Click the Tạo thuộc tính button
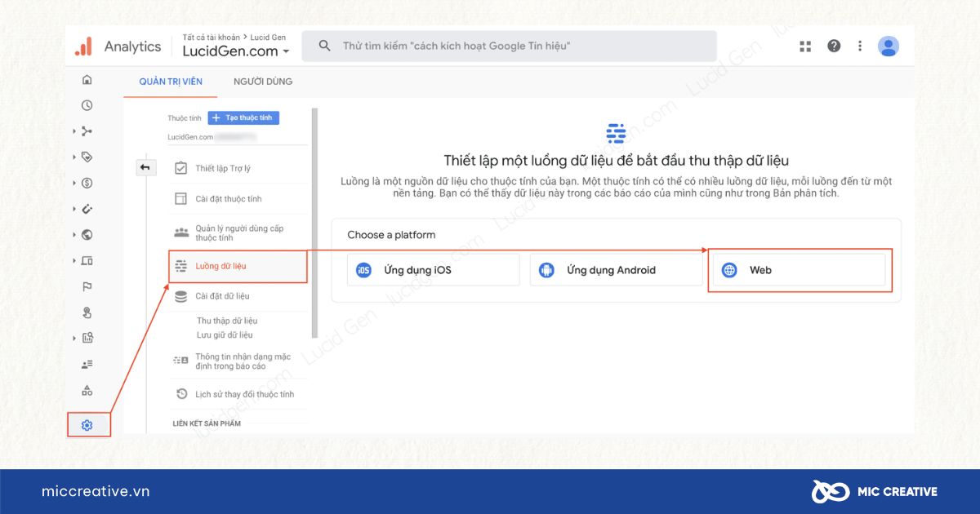The width and height of the screenshot is (980, 514). 243,117
